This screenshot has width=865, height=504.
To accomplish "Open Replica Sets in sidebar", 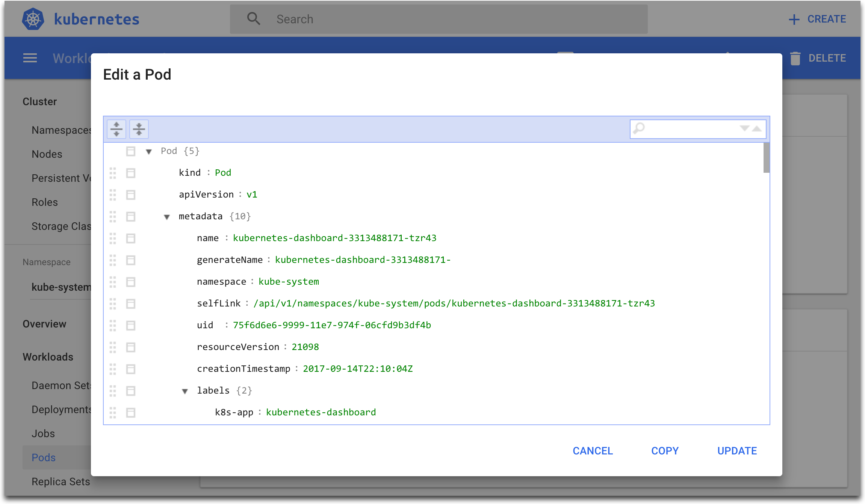I will [61, 482].
